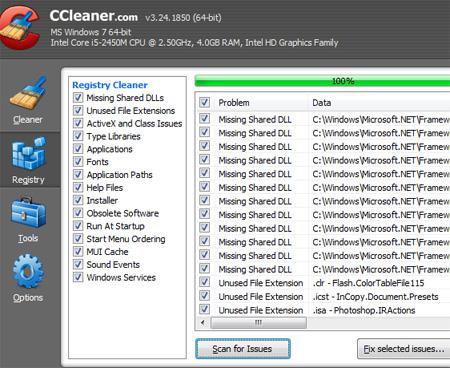Screen dimensions: 450x368
Task: Sort results by Problem column header
Action: point(234,103)
